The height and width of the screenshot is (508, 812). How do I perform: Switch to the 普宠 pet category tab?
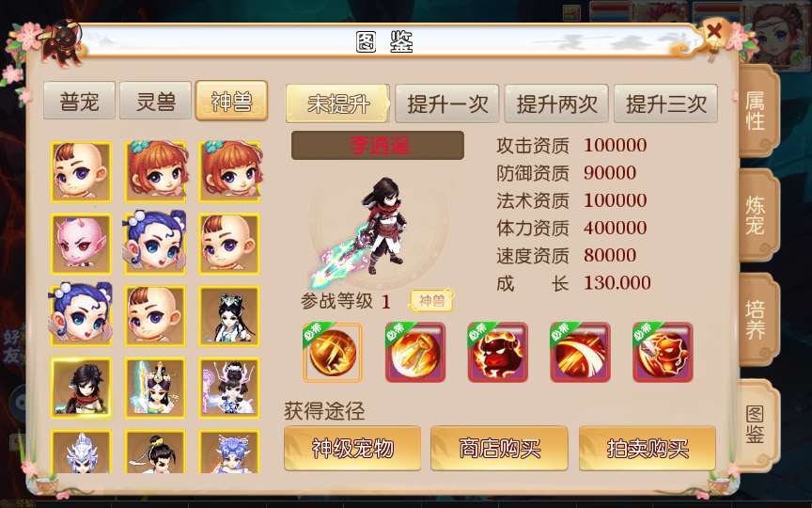tap(79, 101)
